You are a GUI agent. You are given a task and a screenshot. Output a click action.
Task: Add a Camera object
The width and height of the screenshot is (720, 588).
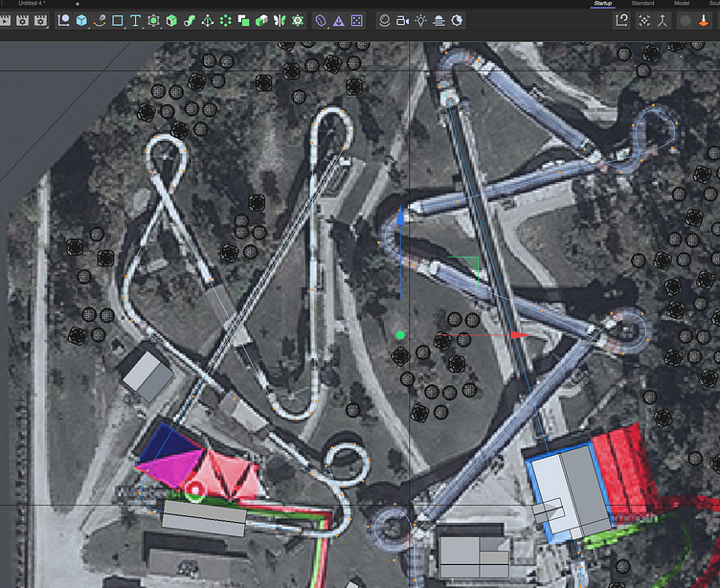(x=402, y=20)
